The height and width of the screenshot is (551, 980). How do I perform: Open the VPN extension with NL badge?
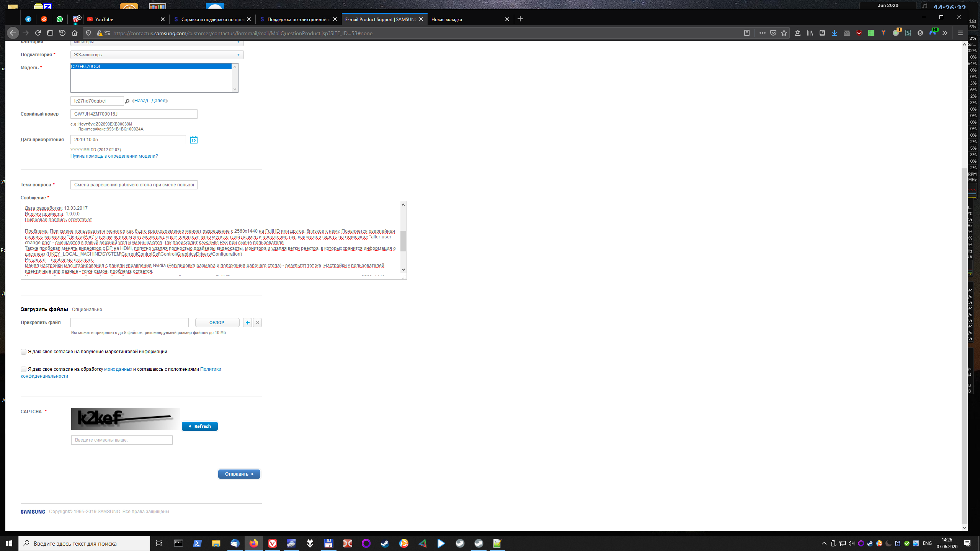point(933,32)
